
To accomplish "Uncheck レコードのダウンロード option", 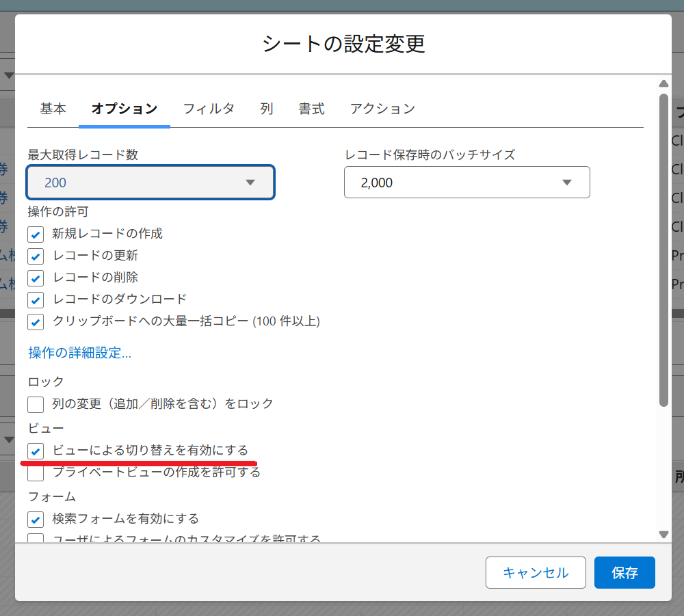I will coord(36,300).
